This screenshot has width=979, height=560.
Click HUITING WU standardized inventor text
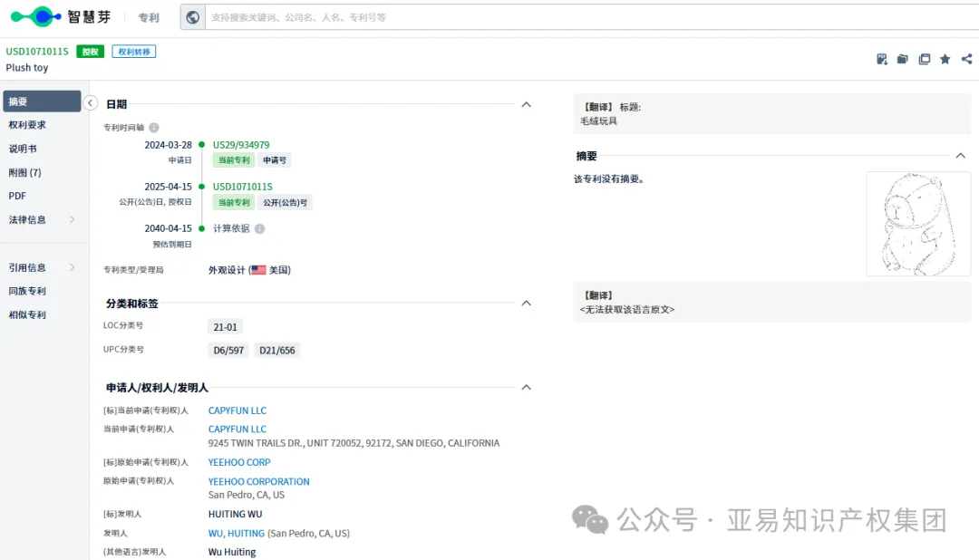(236, 515)
